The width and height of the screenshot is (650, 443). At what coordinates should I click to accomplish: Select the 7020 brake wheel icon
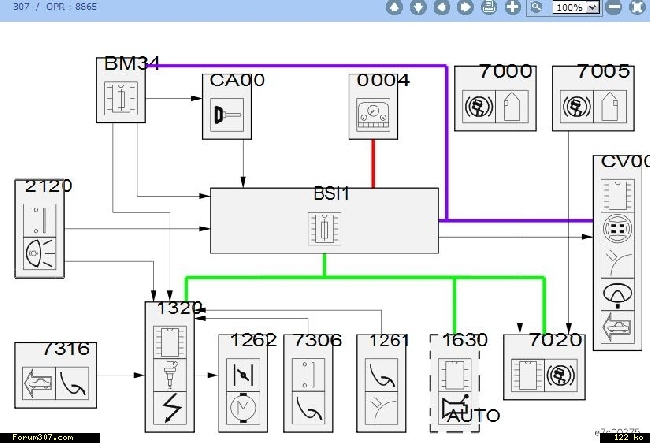[x=561, y=375]
